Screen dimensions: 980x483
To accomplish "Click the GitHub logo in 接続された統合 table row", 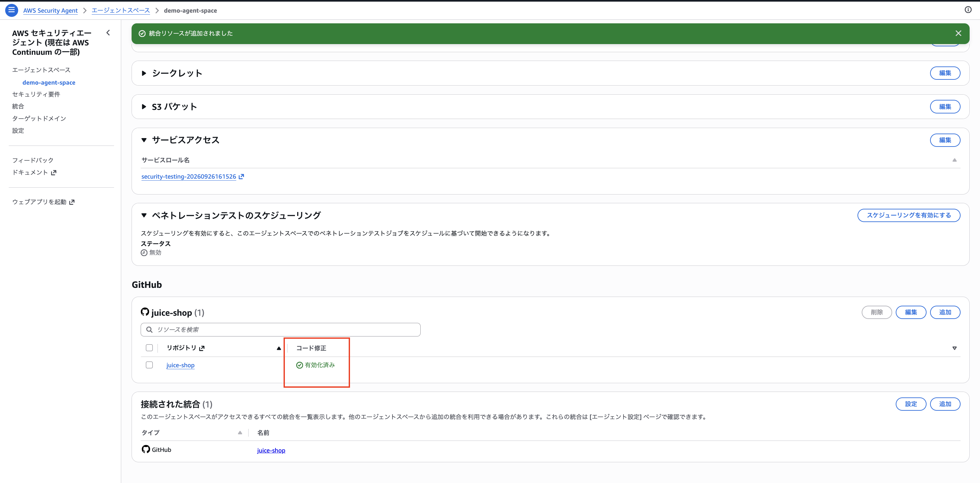I will (x=146, y=450).
